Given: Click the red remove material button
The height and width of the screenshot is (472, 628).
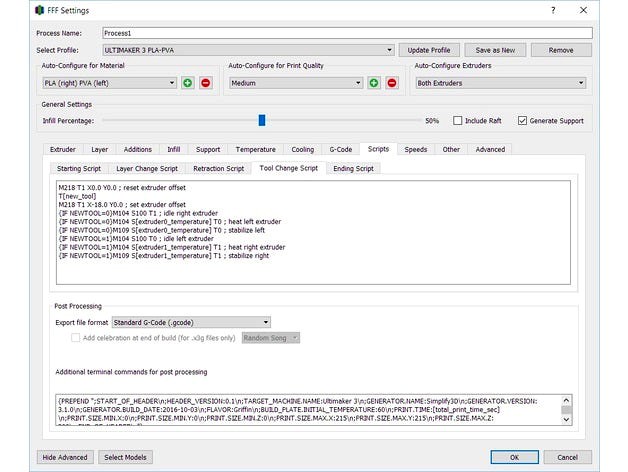Looking at the screenshot, I should pos(205,83).
